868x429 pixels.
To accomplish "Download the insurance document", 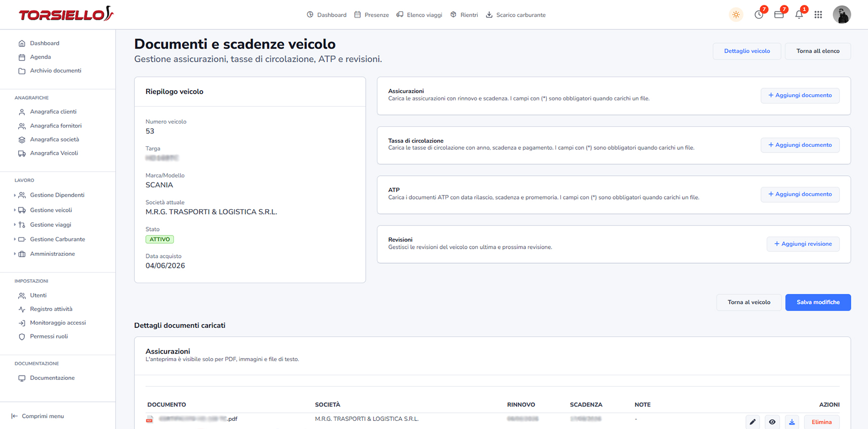I will point(792,422).
